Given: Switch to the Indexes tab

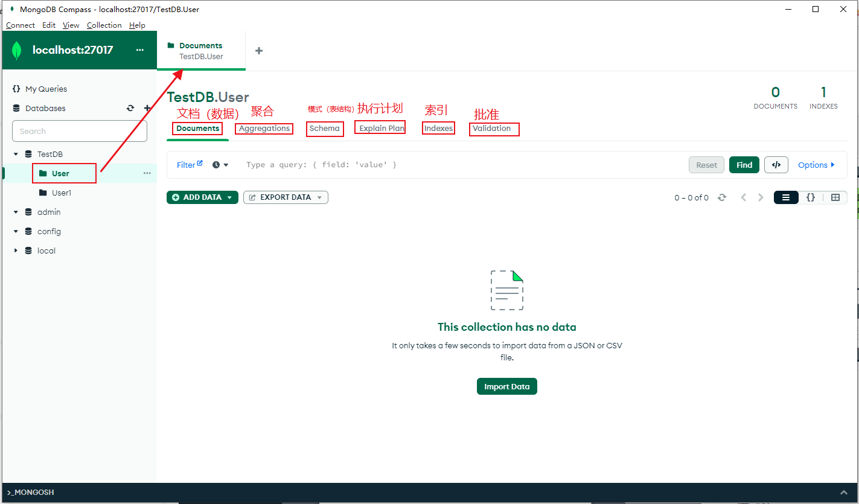Looking at the screenshot, I should tap(438, 129).
